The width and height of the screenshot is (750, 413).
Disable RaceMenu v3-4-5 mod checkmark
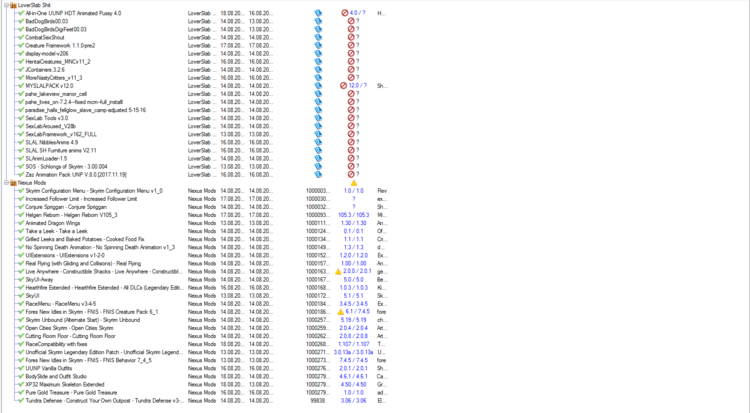pyautogui.click(x=21, y=304)
